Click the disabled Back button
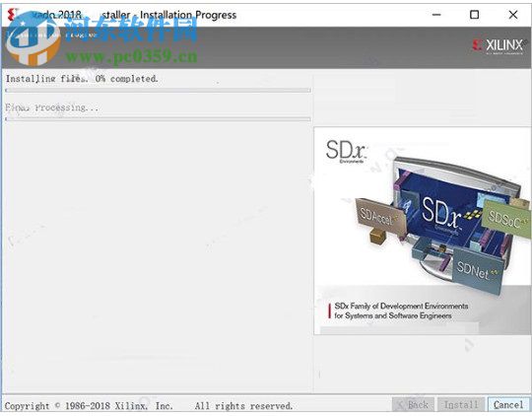This screenshot has width=532, height=416. coord(413,405)
